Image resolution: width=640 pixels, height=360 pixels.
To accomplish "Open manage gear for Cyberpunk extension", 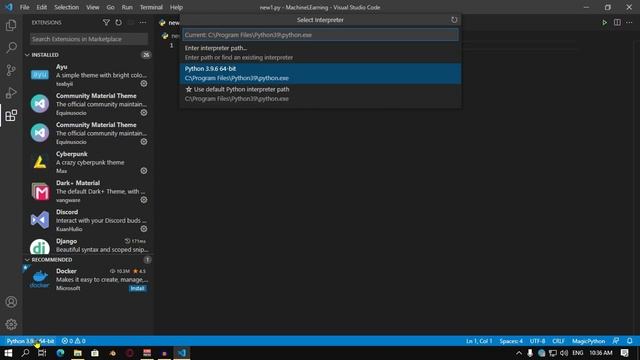I will [144, 171].
